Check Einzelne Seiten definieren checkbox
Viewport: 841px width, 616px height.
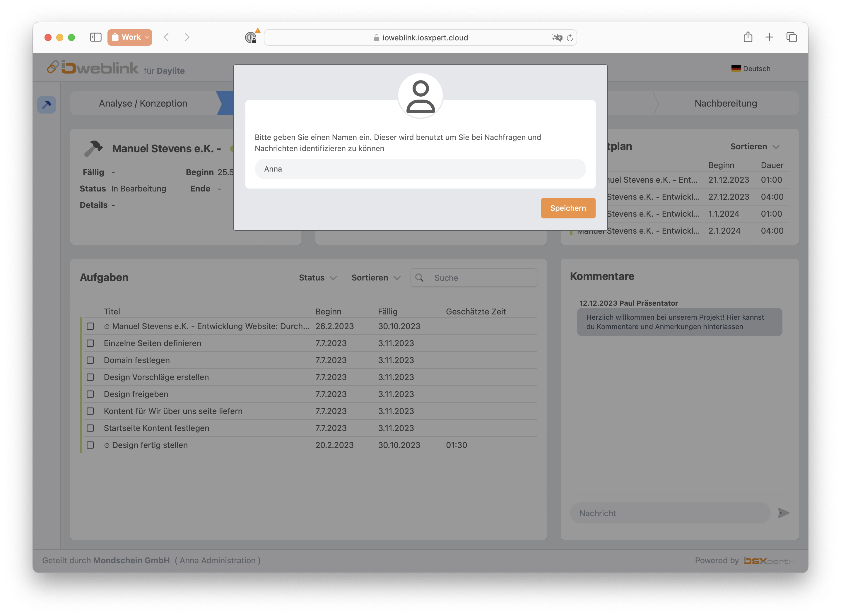90,343
